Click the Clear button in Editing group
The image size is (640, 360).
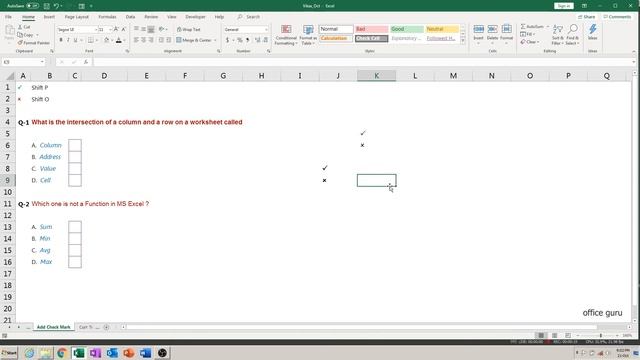pyautogui.click(x=530, y=42)
